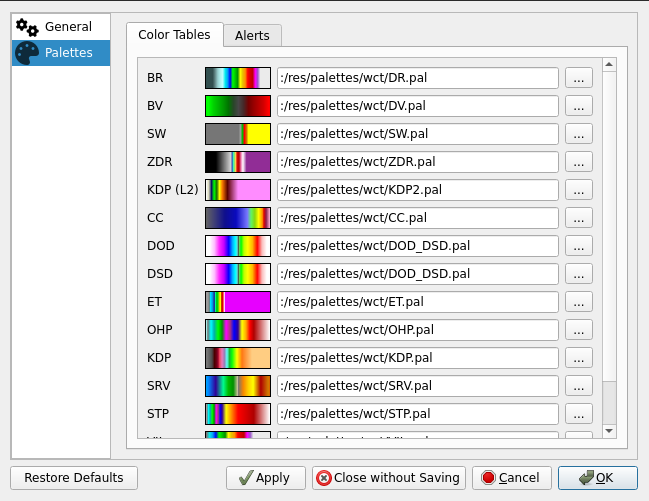This screenshot has height=501, width=649.
Task: Edit the CC palette path field
Action: coord(418,218)
